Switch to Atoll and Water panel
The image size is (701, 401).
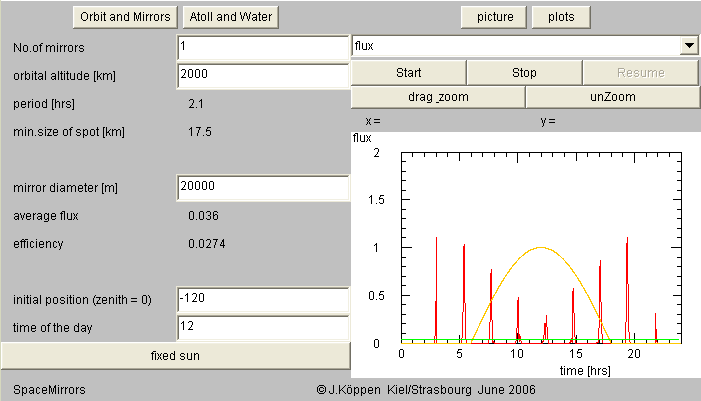pyautogui.click(x=231, y=17)
